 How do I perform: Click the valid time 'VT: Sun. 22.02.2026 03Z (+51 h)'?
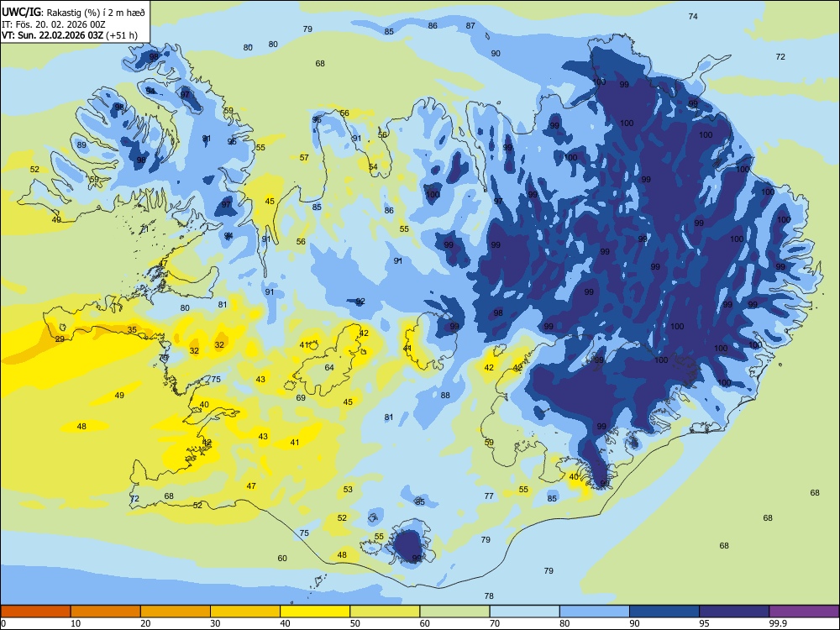[x=70, y=35]
